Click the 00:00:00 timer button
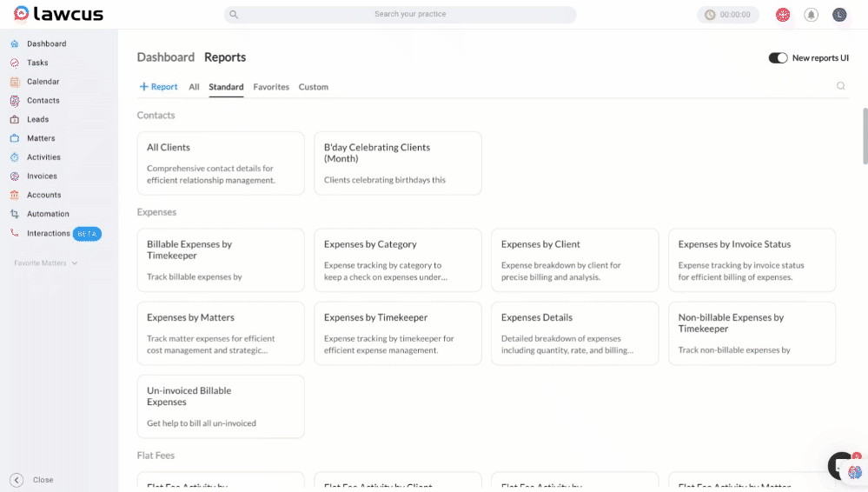868x492 pixels. 728,15
